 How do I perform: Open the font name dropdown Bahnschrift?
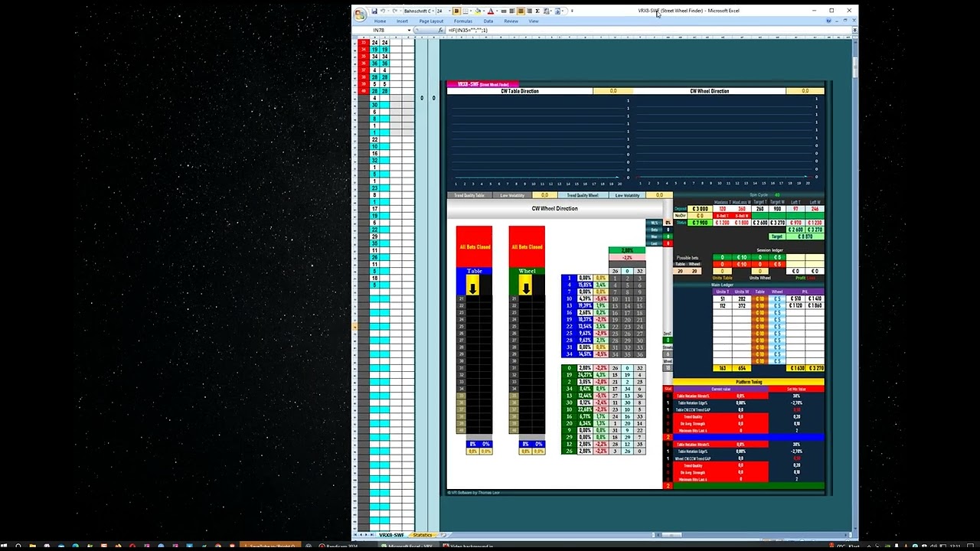point(433,11)
